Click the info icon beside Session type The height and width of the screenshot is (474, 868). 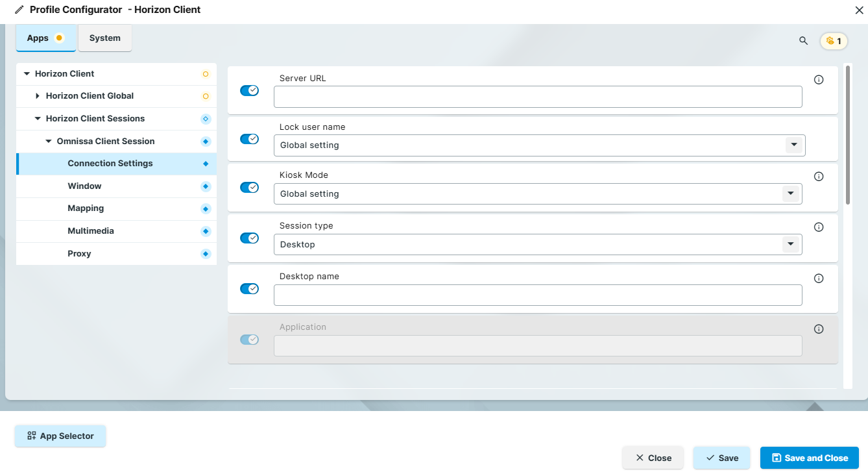point(819,227)
